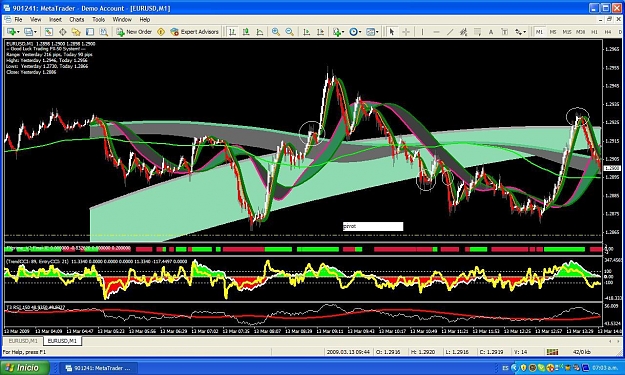Zoom out on the chart
Image resolution: width=625 pixels, height=375 pixels.
click(289, 32)
